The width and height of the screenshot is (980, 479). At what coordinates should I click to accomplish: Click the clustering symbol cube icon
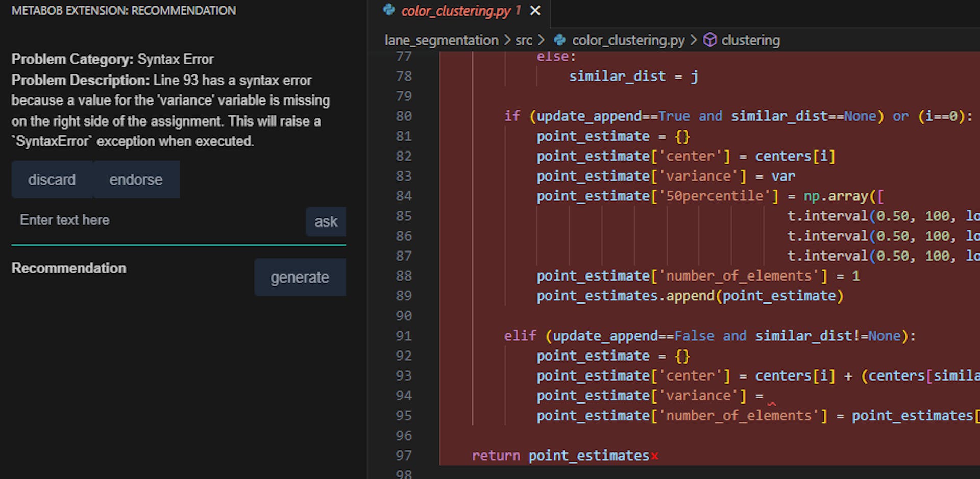(710, 40)
